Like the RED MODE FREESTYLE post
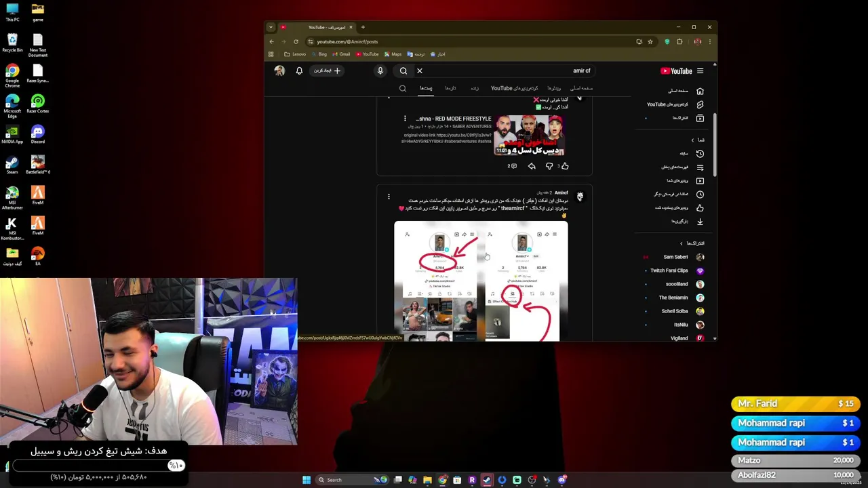868x488 pixels. pos(565,166)
